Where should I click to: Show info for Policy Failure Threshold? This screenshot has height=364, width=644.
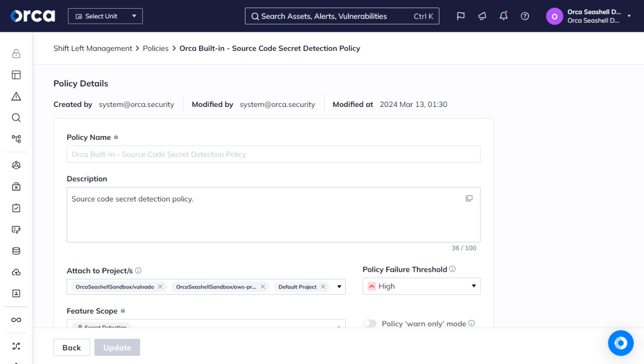[452, 269]
